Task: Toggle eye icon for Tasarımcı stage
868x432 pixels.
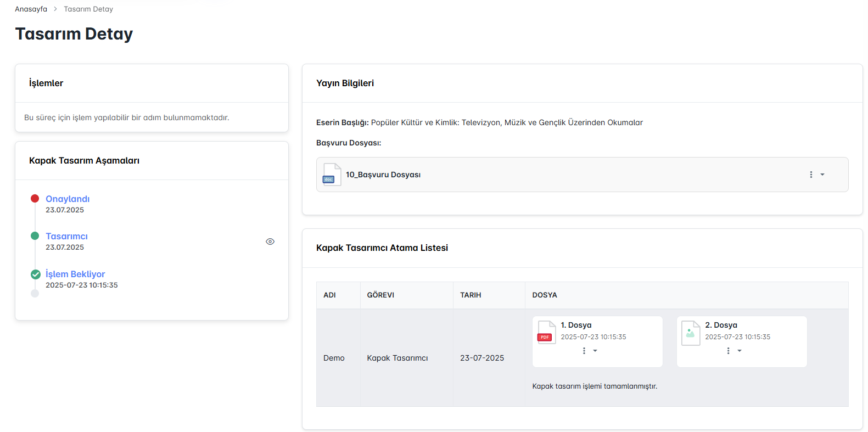Action: point(270,242)
